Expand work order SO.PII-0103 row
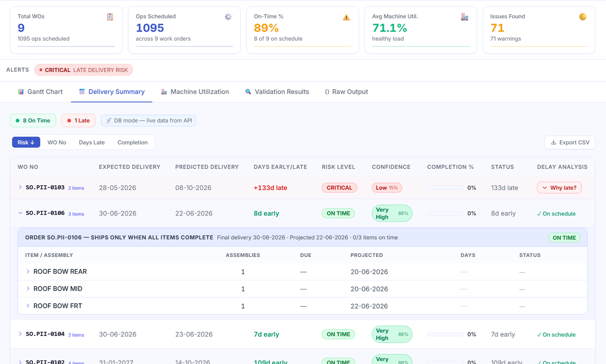The width and height of the screenshot is (606, 364). coord(20,187)
